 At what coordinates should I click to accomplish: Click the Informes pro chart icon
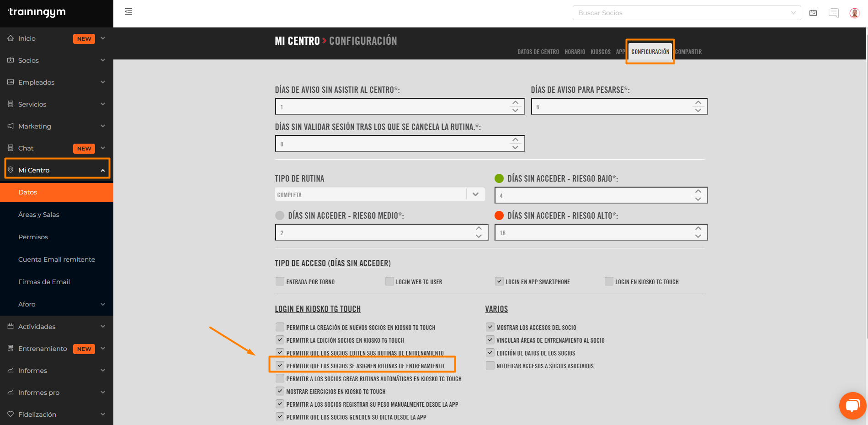point(11,393)
